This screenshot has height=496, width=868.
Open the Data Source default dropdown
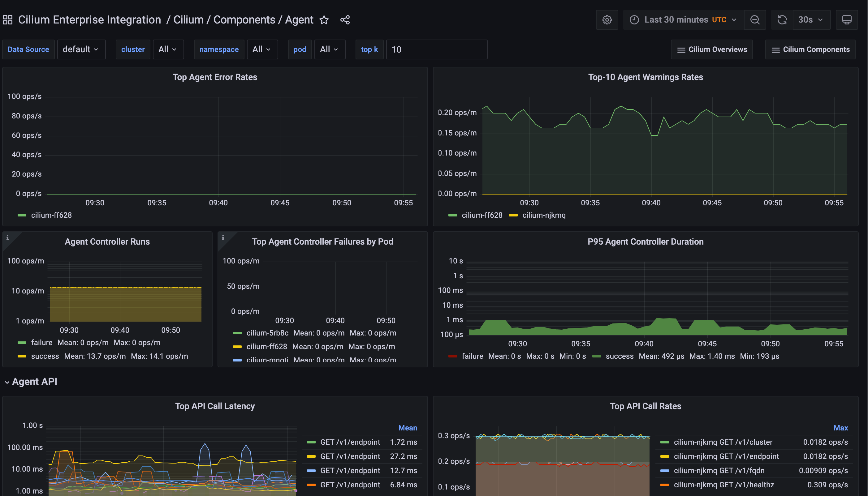click(x=81, y=49)
